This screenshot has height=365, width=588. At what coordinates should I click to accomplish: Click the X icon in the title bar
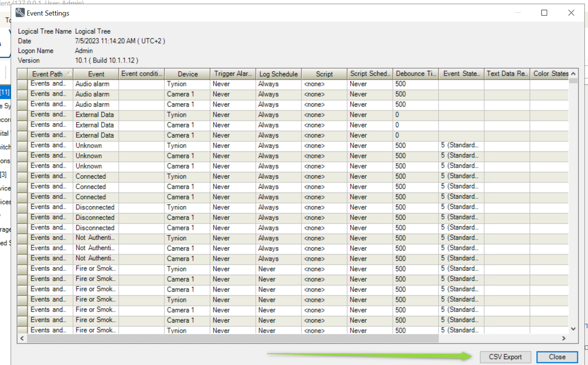click(x=571, y=13)
